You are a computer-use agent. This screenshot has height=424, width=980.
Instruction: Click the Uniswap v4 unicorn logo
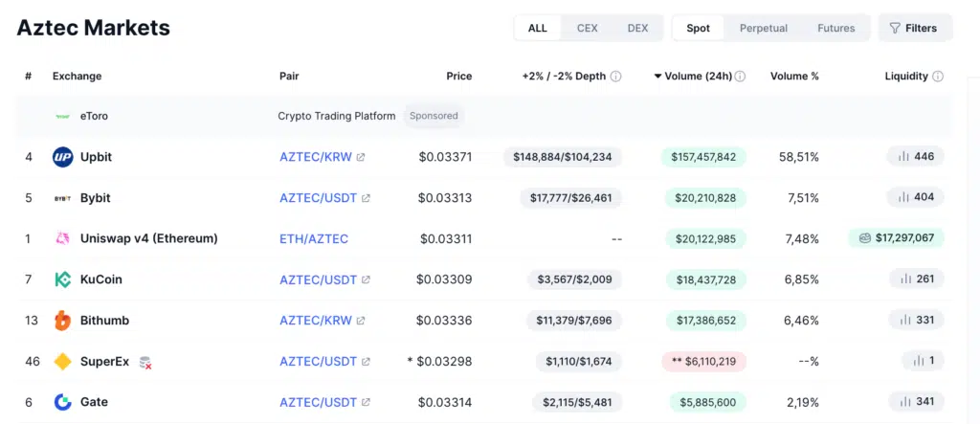(x=62, y=238)
